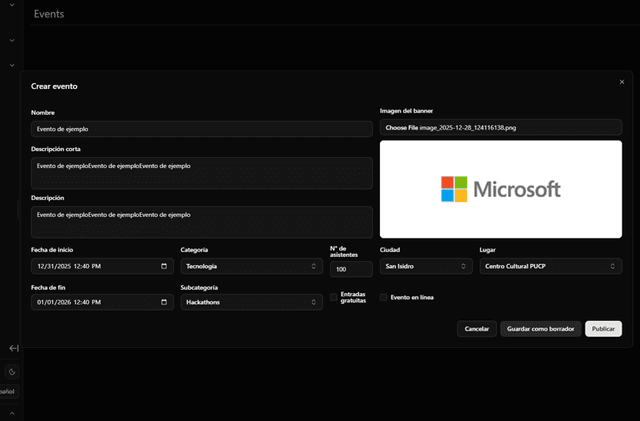The image size is (640, 421).
Task: Open the Lugar dropdown Centro Cultural PUCP
Action: [550, 266]
